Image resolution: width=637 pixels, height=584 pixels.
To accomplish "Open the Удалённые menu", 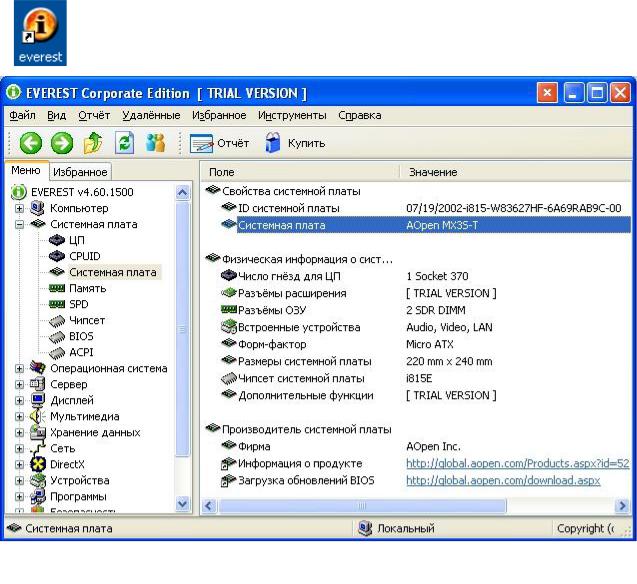I will pos(151,115).
